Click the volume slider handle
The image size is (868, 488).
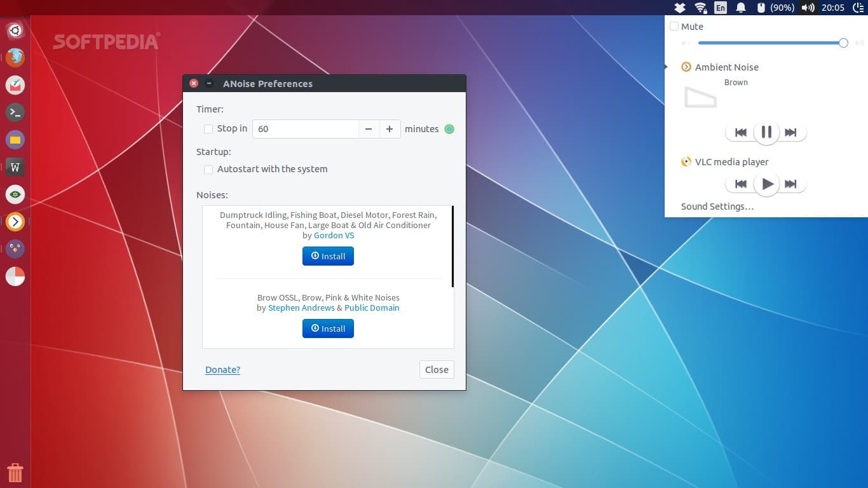[x=843, y=43]
